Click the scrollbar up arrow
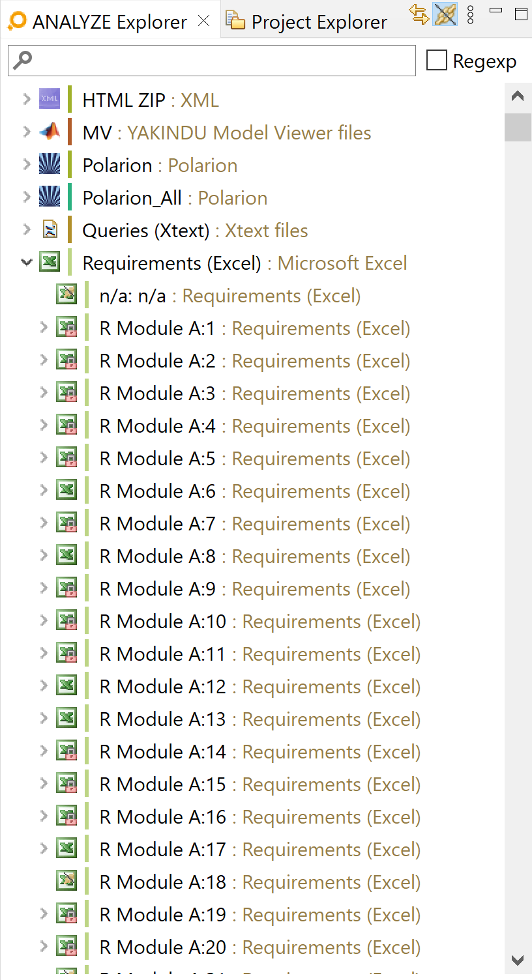This screenshot has width=532, height=980. (518, 96)
